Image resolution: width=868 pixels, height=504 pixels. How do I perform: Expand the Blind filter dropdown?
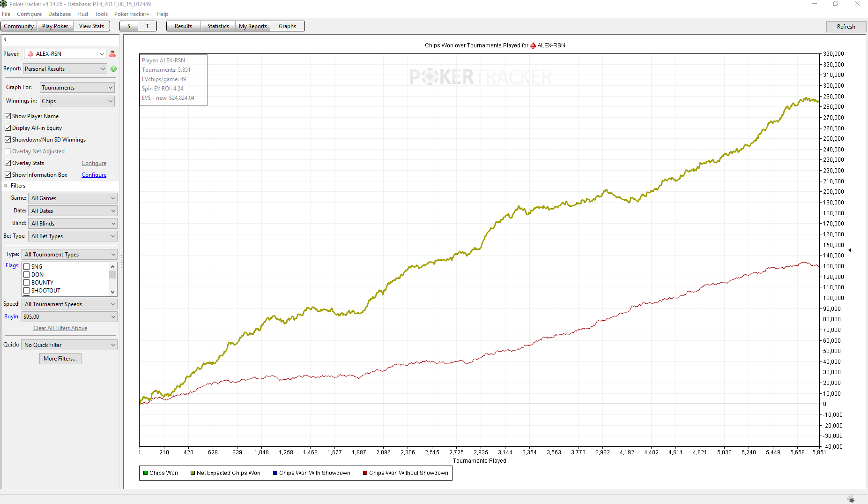coord(73,224)
